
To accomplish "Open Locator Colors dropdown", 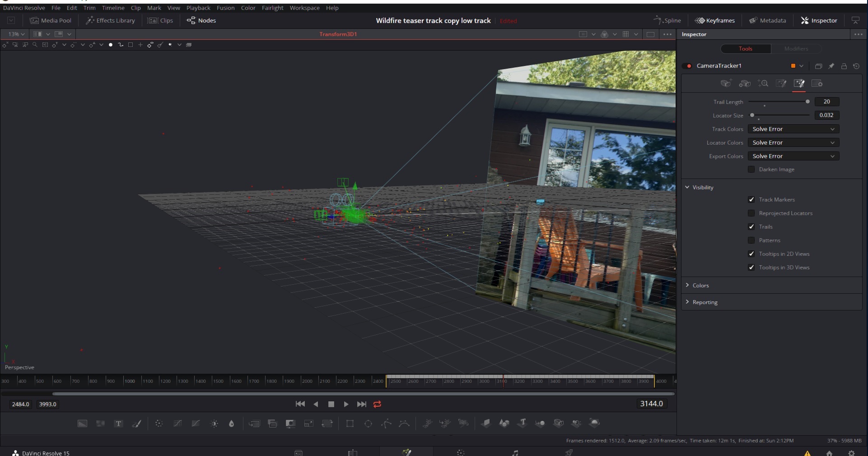I will (793, 142).
